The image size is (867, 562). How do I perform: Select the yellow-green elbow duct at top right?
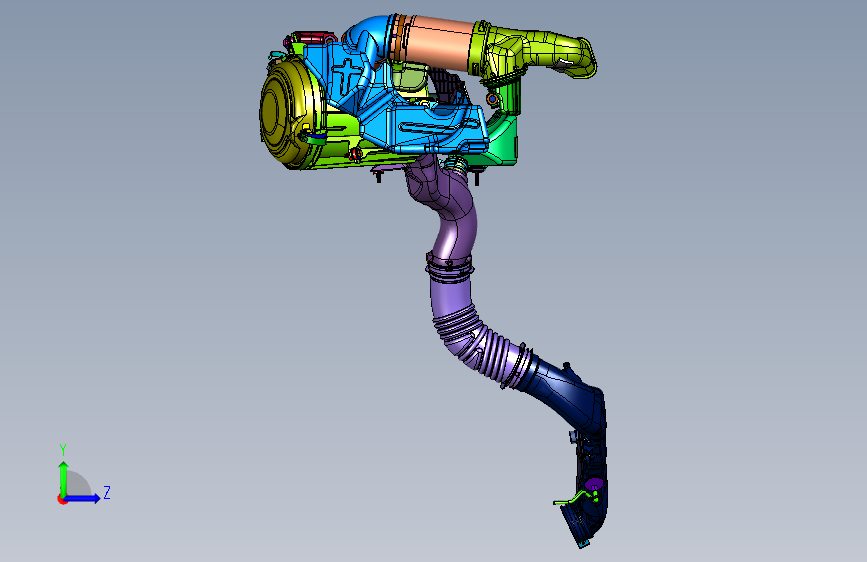coord(536,53)
